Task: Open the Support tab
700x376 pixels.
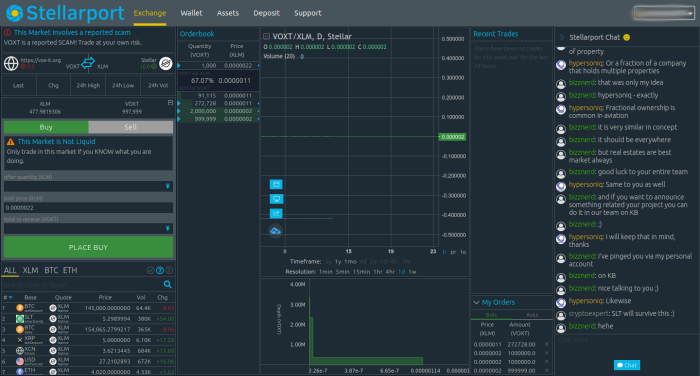Action: click(x=308, y=13)
